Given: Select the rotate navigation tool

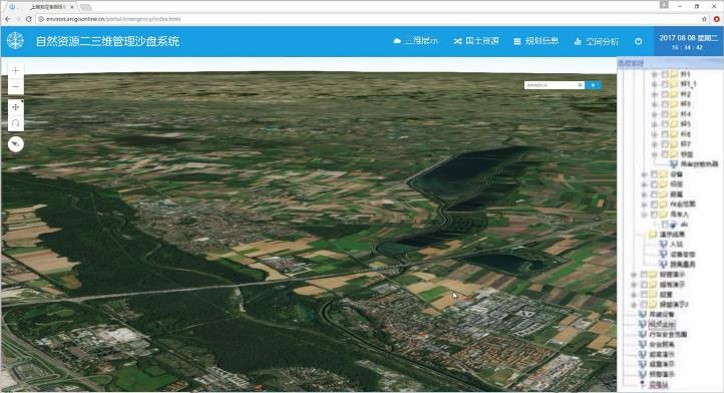Looking at the screenshot, I should 16,123.
